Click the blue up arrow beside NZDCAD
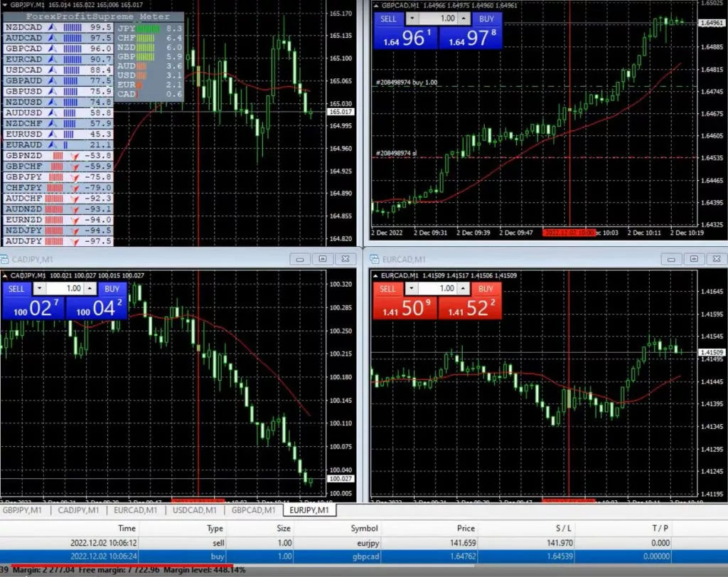Screen dimensions: 728x577 52,26
